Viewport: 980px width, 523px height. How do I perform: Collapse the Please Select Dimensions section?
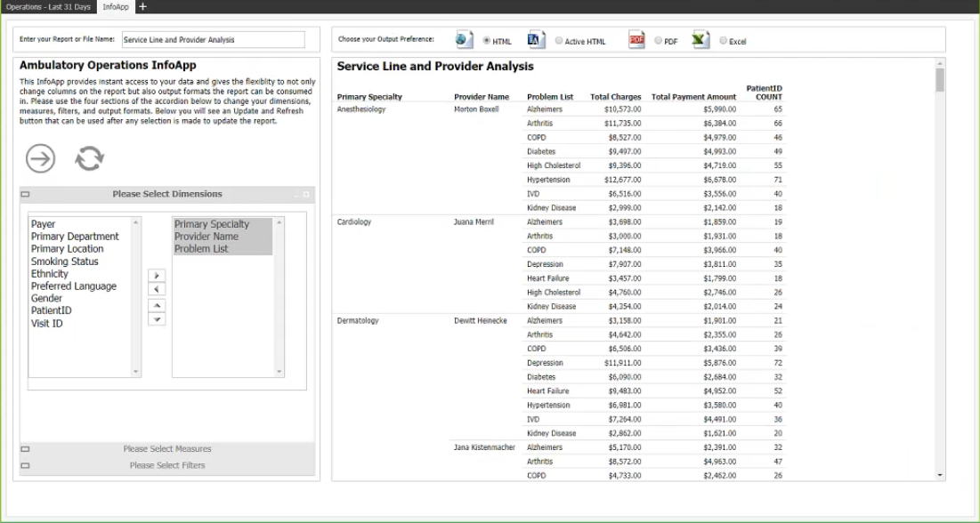pos(166,194)
